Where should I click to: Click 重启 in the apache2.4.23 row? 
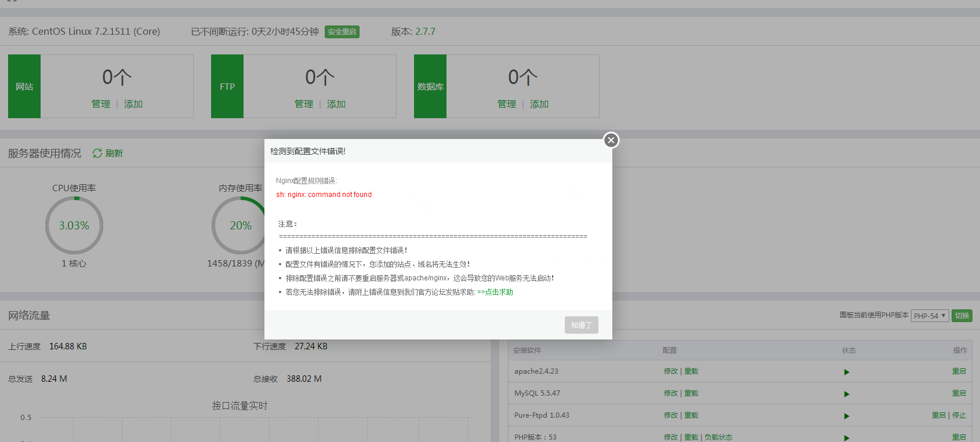pyautogui.click(x=959, y=371)
